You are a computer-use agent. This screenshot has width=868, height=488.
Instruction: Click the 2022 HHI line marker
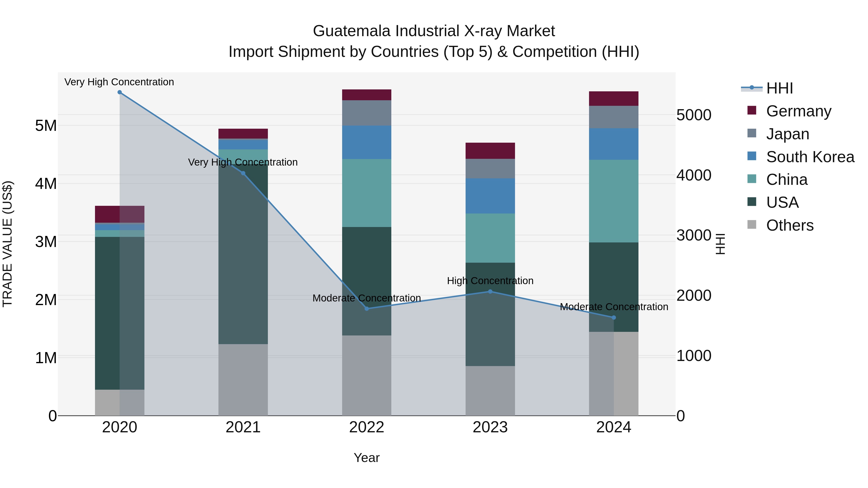366,308
